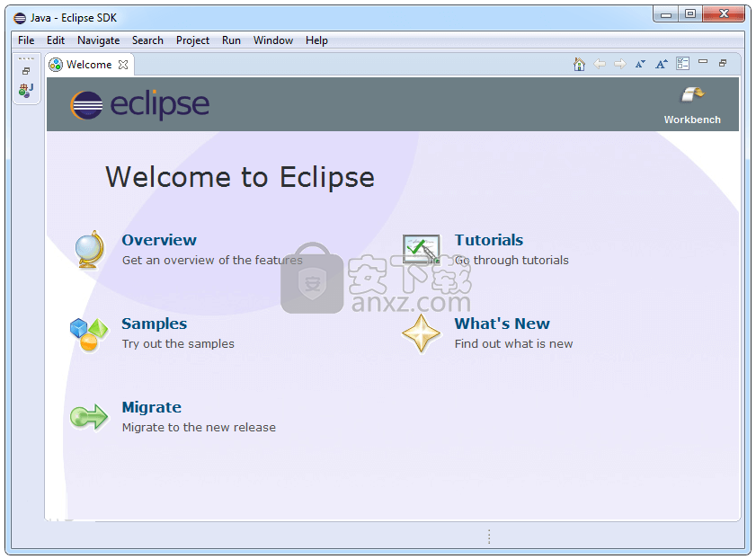The height and width of the screenshot is (559, 756).
Task: Restore the Welcome view
Action: pyautogui.click(x=723, y=63)
